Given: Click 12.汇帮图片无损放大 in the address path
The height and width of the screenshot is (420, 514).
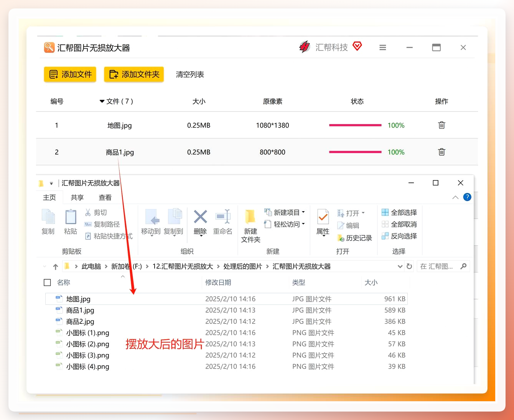Looking at the screenshot, I should pyautogui.click(x=183, y=266).
